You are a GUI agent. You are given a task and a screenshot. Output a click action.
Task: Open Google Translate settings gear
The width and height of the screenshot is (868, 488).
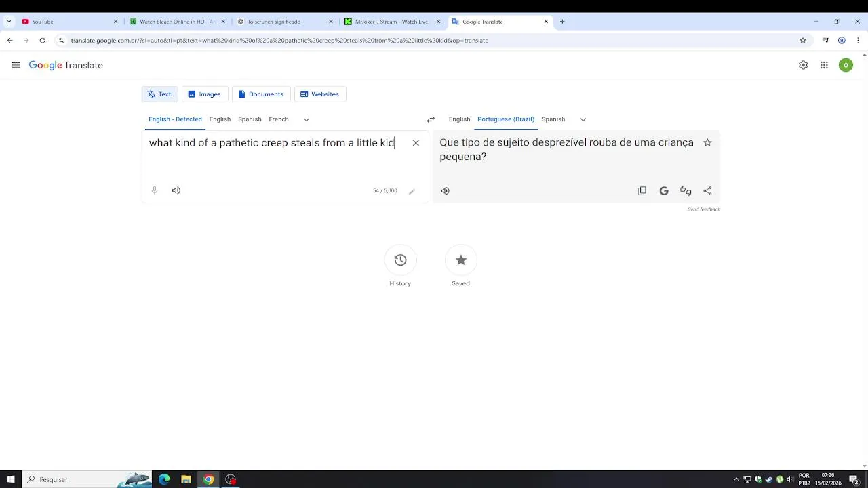click(x=803, y=65)
